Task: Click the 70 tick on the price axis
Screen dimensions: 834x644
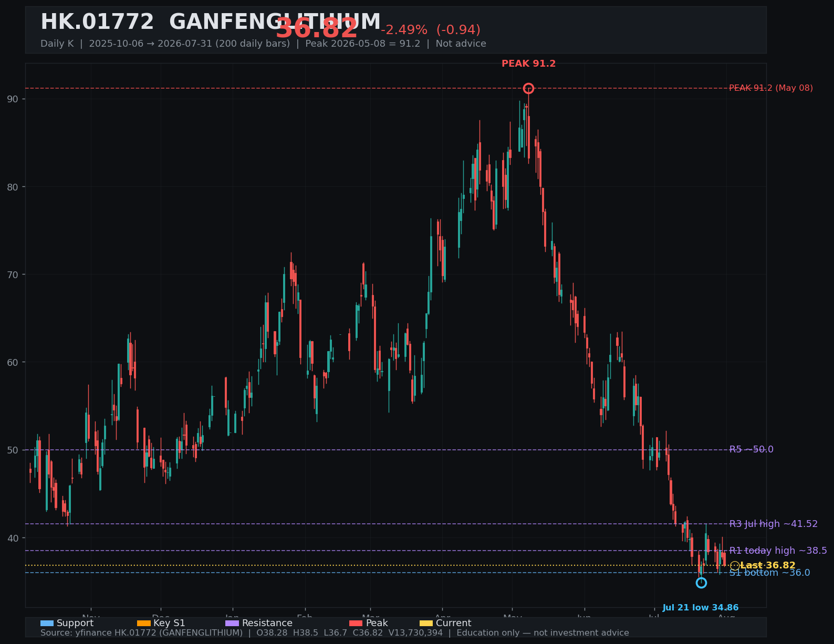Action: point(13,275)
